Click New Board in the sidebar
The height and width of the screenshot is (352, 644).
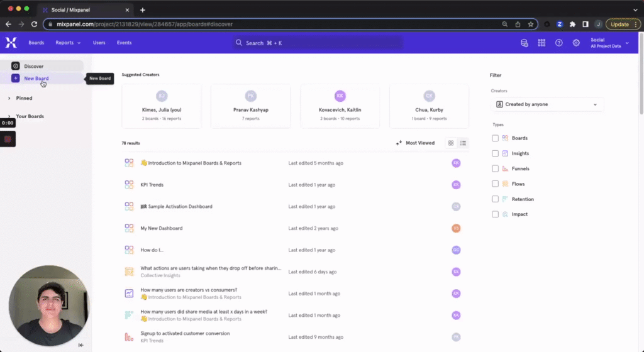pyautogui.click(x=36, y=79)
